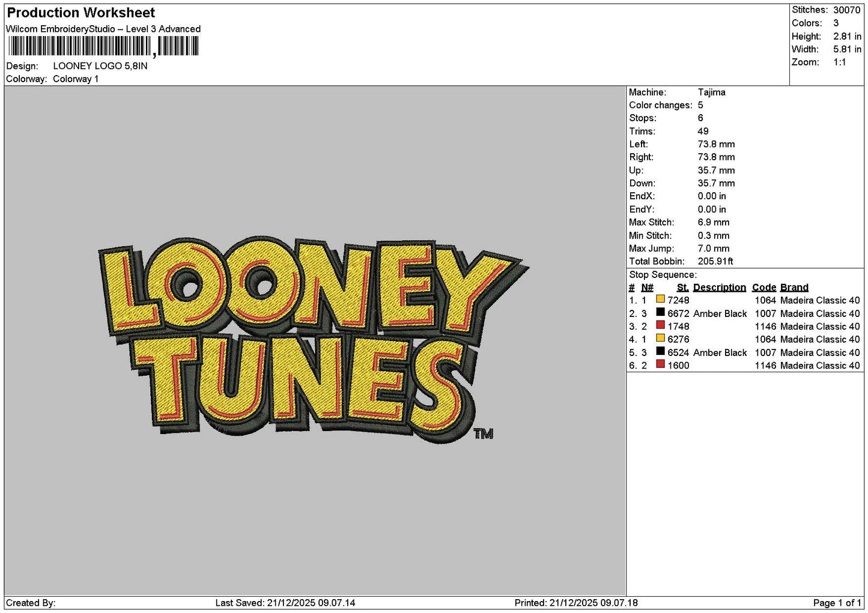Viewport: 868px width, 613px height.
Task: Select Total Bobbin value 205.91ft
Action: 715,262
